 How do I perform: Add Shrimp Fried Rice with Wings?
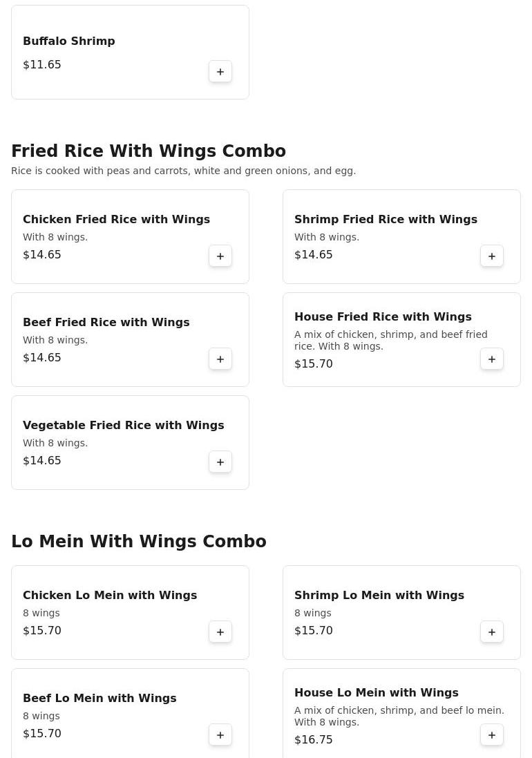tap(492, 256)
